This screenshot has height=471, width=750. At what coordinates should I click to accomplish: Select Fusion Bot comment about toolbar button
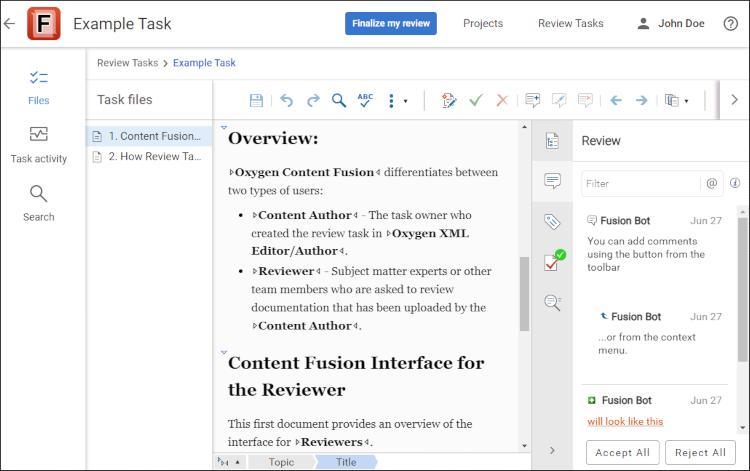coord(654,244)
